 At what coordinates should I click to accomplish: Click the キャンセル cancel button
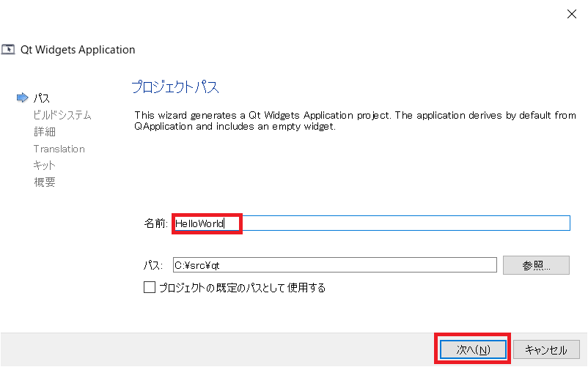point(546,349)
